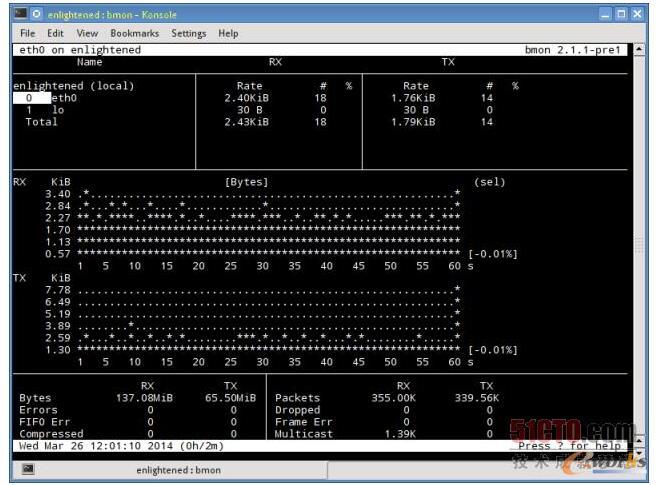Select the eth0 interface row
The image size is (657, 485).
coord(45,98)
